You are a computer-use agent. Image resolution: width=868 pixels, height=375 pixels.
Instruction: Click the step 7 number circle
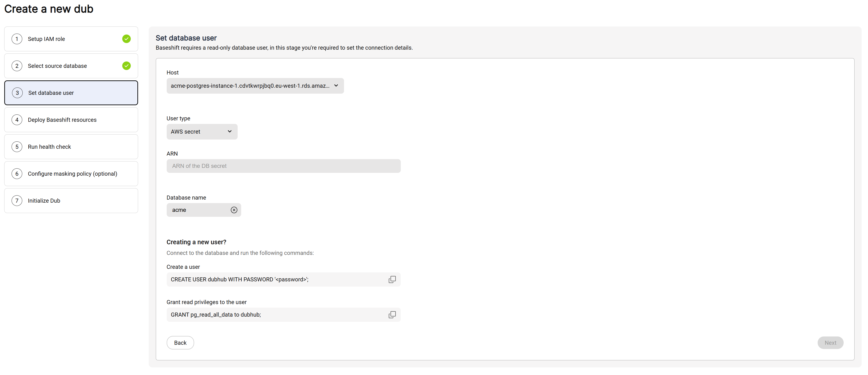(17, 201)
